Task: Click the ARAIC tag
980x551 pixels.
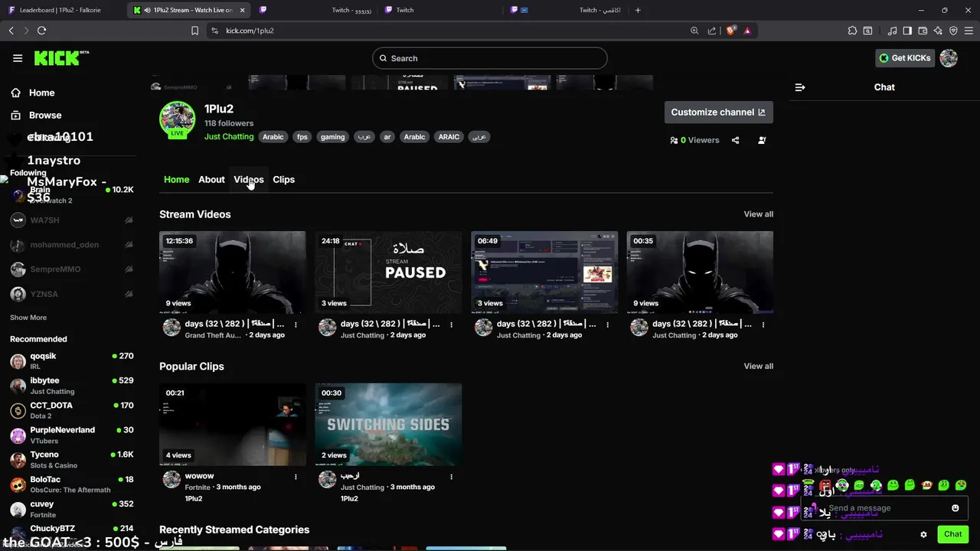Action: click(449, 137)
